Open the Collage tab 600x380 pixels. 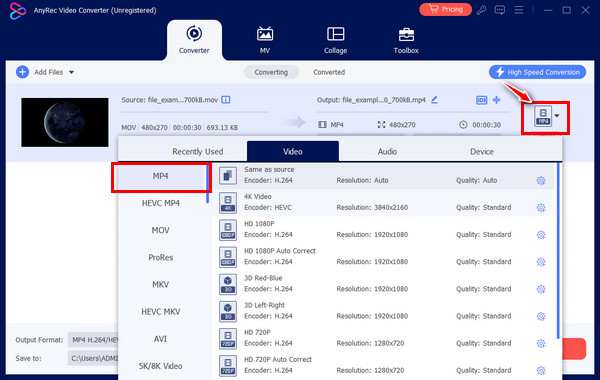click(x=335, y=40)
